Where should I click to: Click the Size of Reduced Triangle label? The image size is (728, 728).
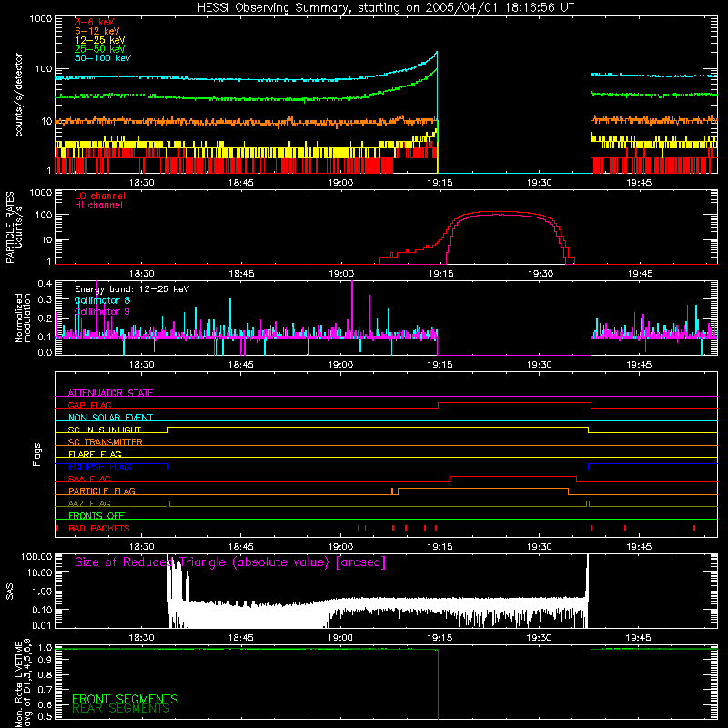coord(230,562)
